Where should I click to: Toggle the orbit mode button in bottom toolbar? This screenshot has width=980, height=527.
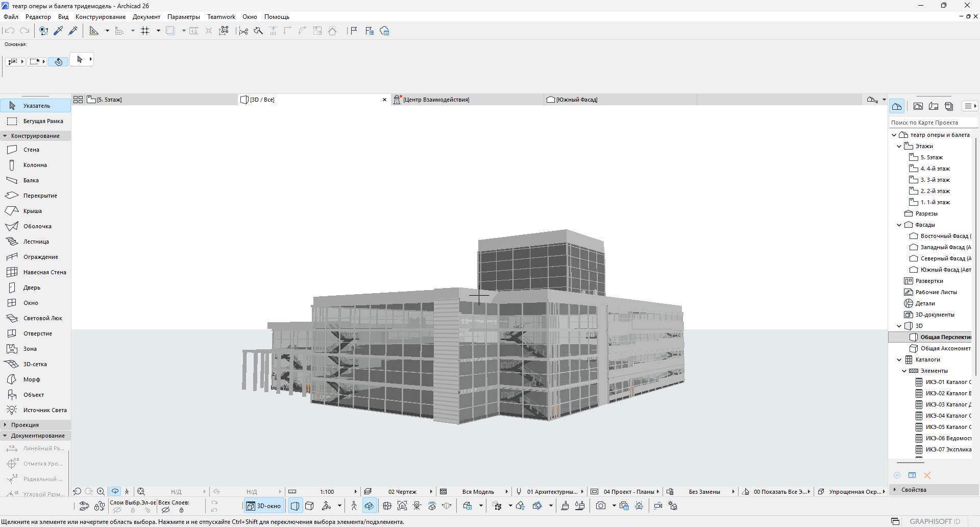coord(369,506)
